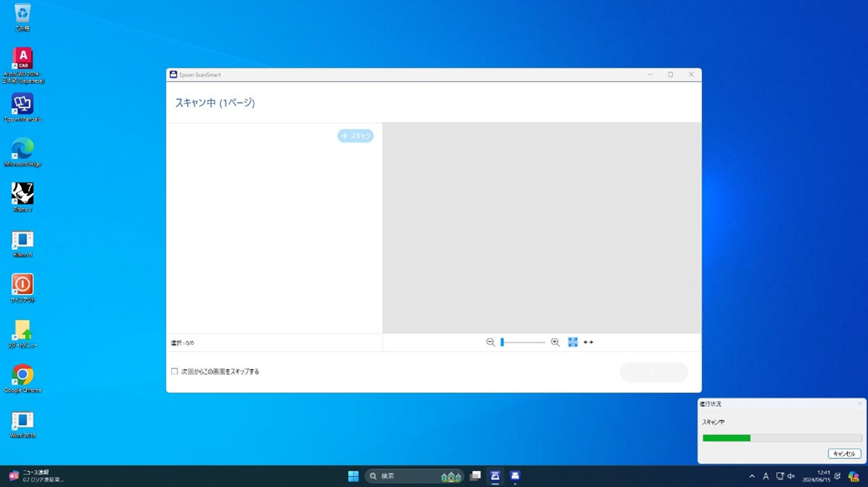Click the fit-to-width arrows icon
This screenshot has height=487, width=868.
[x=588, y=342]
